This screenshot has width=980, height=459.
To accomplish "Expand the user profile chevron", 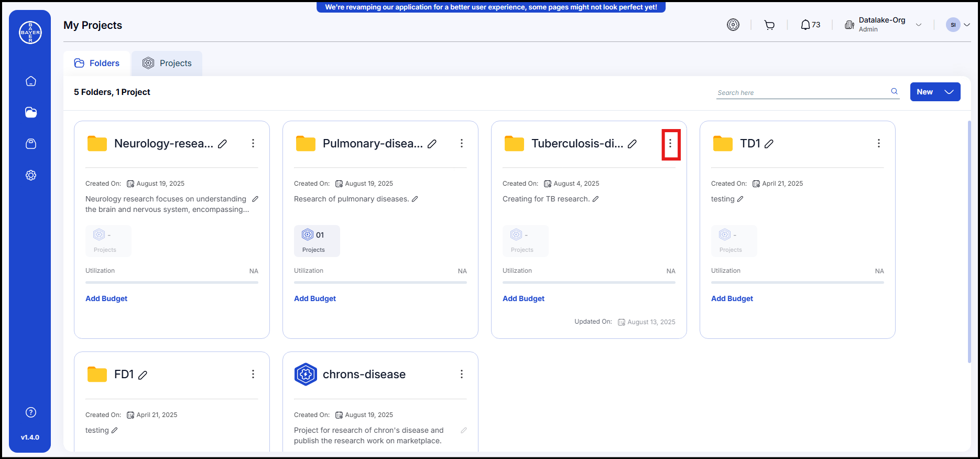I will point(967,25).
